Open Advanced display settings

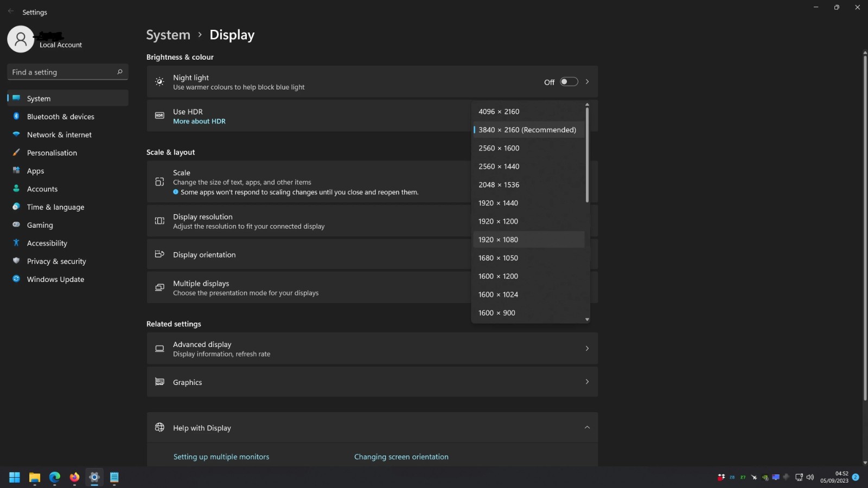372,349
